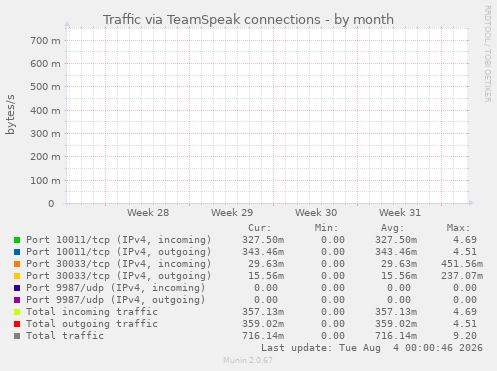Click the 'Week 29' axis label
Viewport: 497px width, 371px height.
tap(232, 213)
